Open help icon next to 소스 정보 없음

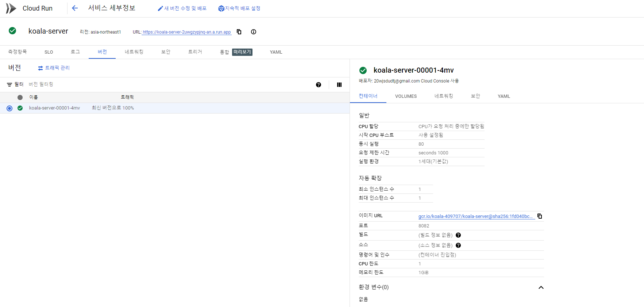[x=458, y=245]
